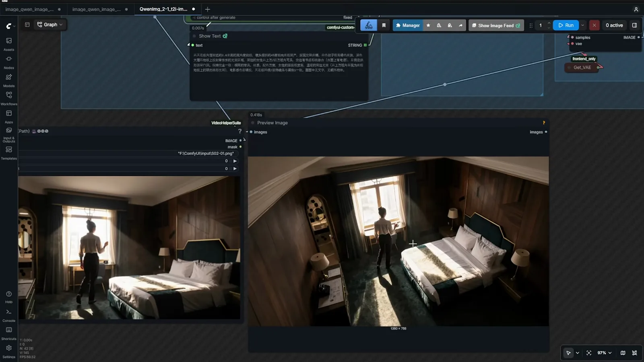The width and height of the screenshot is (644, 362).
Task: Click the Run button
Action: (x=566, y=25)
